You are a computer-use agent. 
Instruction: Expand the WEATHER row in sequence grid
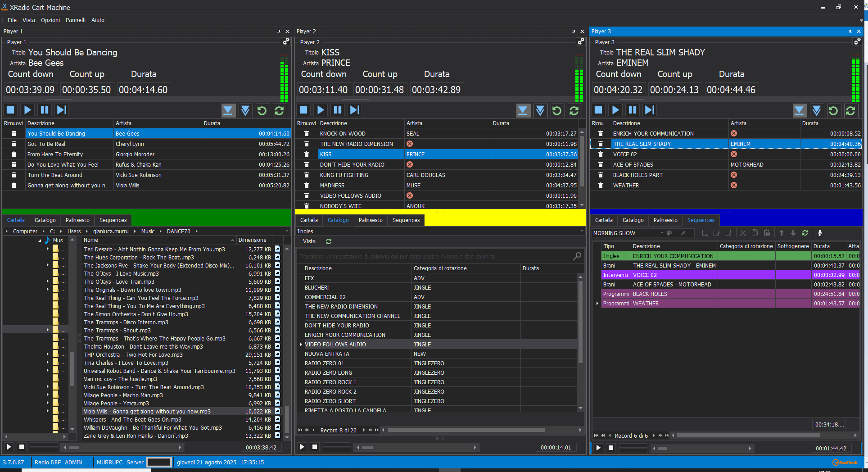tap(597, 304)
